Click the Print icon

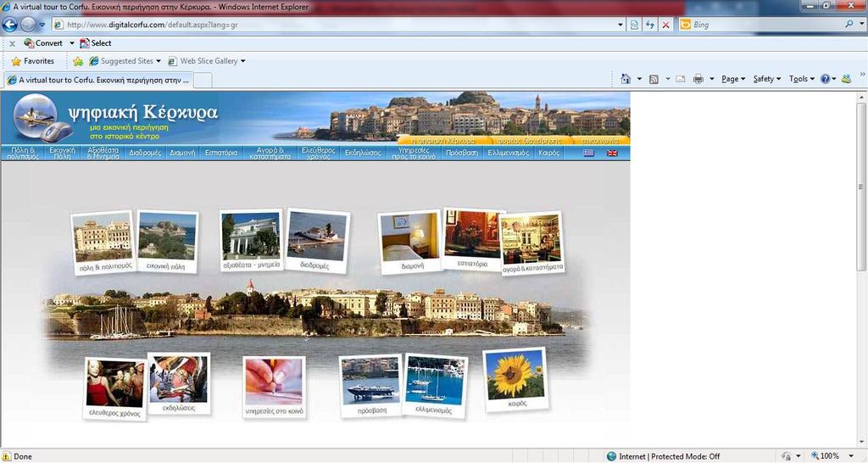pyautogui.click(x=698, y=79)
